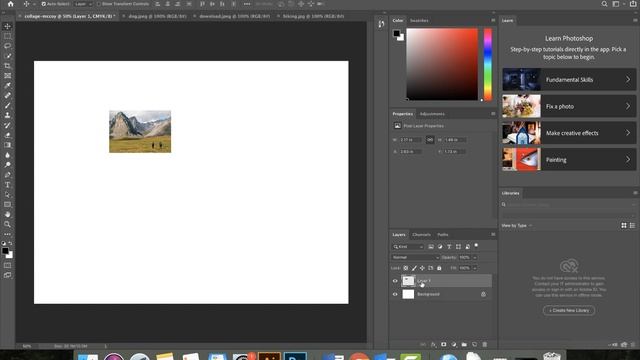The width and height of the screenshot is (640, 360).
Task: Select the Clone Stamp tool
Action: tap(7, 115)
